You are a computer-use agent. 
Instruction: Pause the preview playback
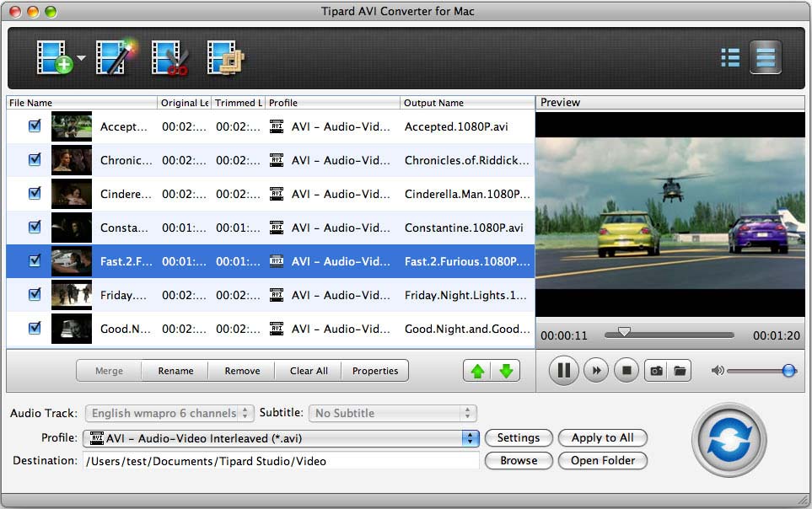[563, 370]
